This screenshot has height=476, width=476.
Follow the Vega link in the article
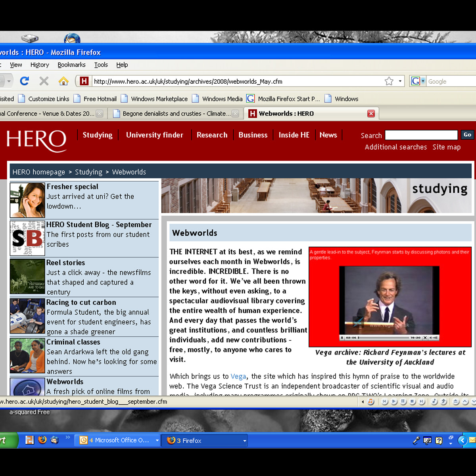238,376
